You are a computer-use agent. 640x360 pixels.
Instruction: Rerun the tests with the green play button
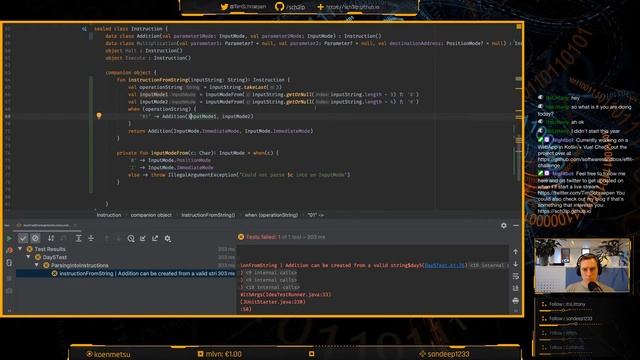pyautogui.click(x=9, y=238)
